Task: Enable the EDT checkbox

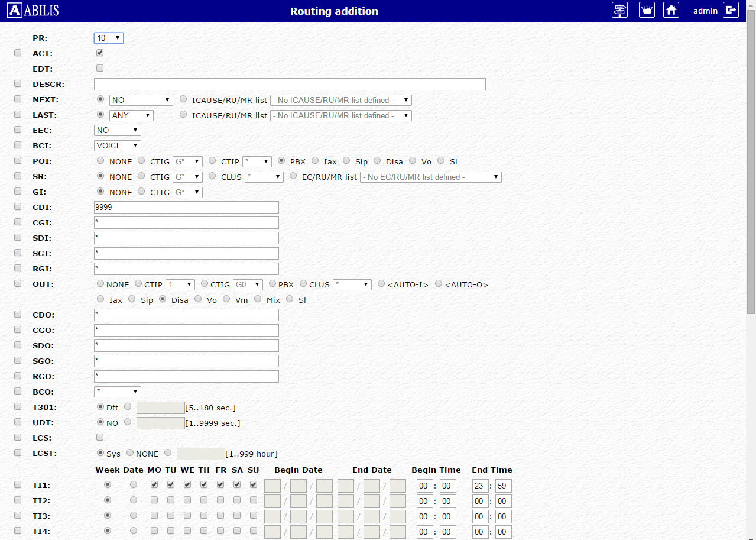Action: 100,68
